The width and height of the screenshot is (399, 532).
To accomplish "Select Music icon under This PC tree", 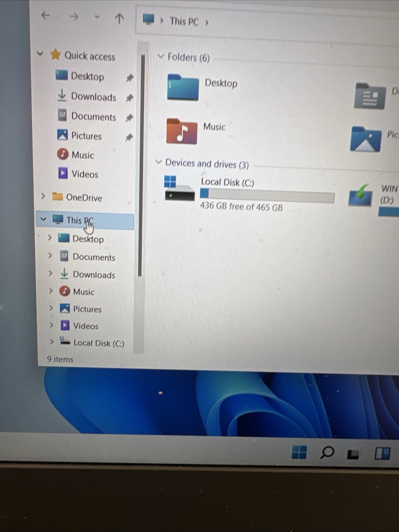I will [x=65, y=291].
